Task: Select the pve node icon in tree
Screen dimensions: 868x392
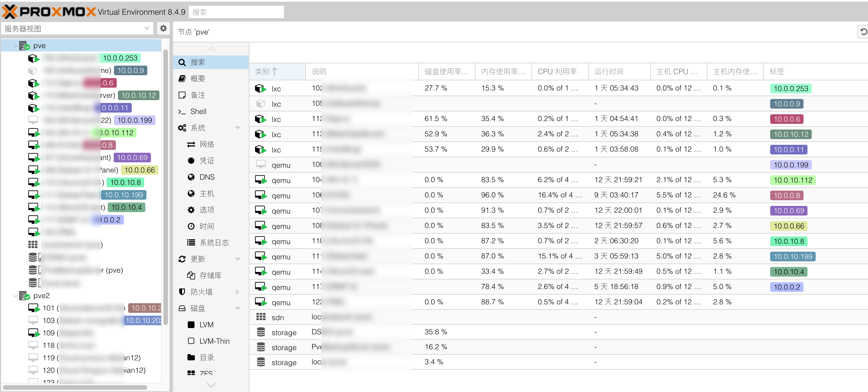Action: 24,46
